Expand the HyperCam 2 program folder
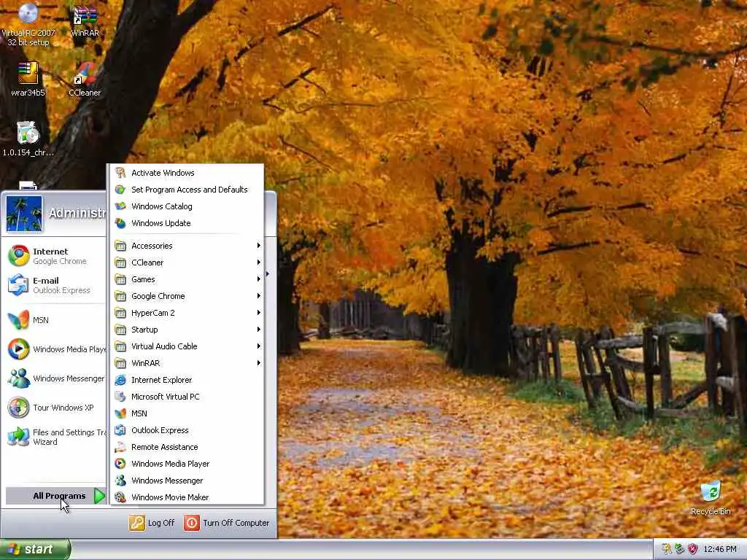The width and height of the screenshot is (747, 560). click(x=187, y=313)
